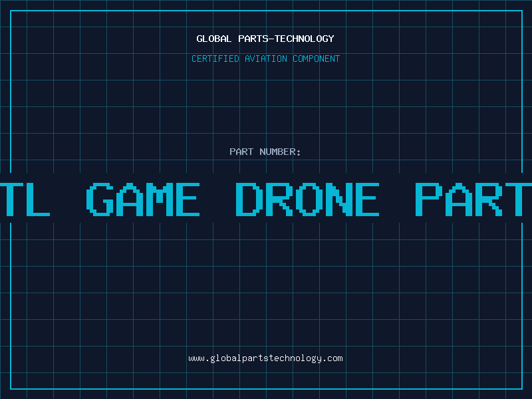Select the word AVIATION in the subtitle
The width and height of the screenshot is (532, 399).
coord(265,59)
